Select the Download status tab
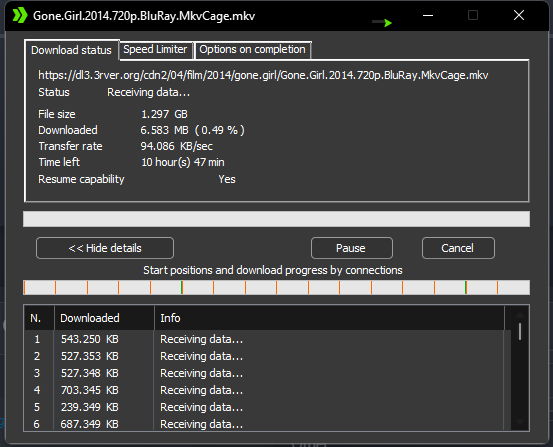Viewport: 553px width, 447px height. [72, 50]
